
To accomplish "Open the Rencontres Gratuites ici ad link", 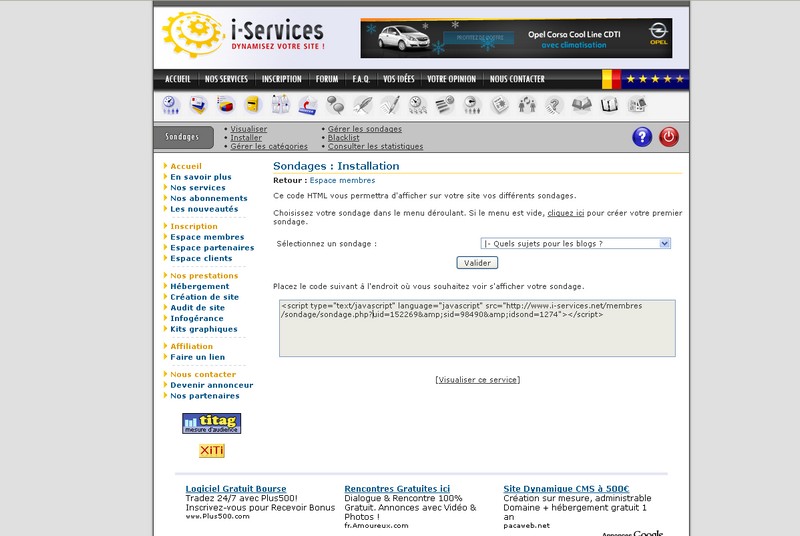I will [x=397, y=489].
